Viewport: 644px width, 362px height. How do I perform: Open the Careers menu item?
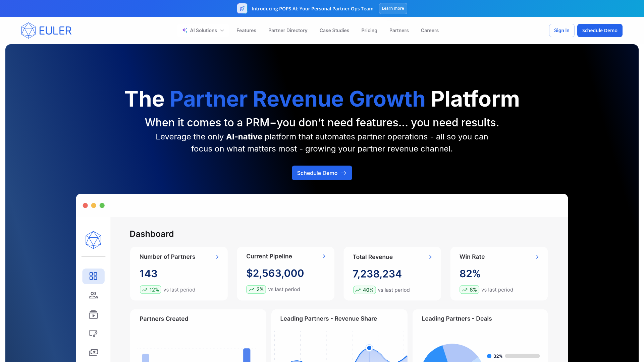(430, 31)
